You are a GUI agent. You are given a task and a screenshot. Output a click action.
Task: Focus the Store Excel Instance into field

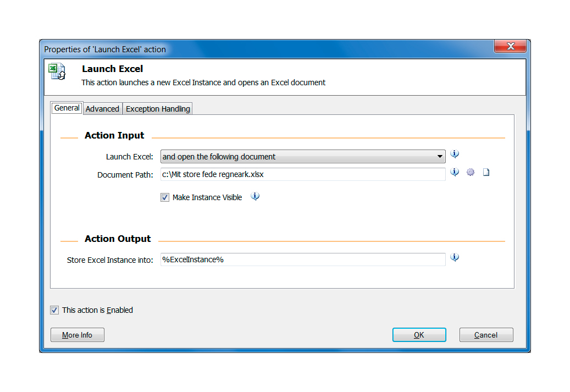pyautogui.click(x=302, y=260)
